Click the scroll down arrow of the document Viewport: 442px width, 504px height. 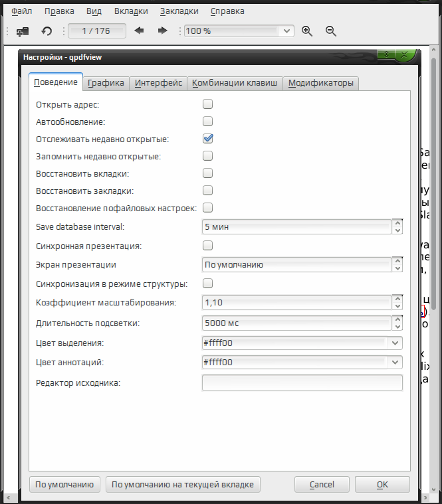433,489
